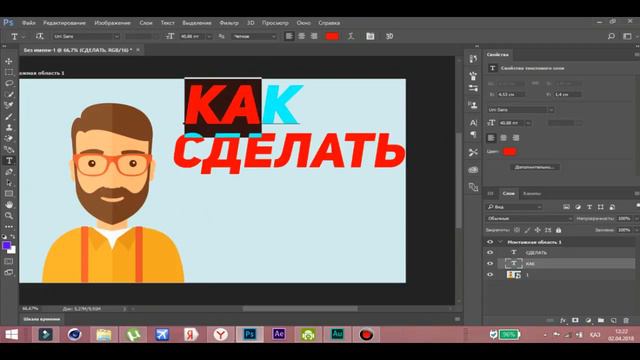Open the layer filter kind dropdown

pyautogui.click(x=514, y=207)
